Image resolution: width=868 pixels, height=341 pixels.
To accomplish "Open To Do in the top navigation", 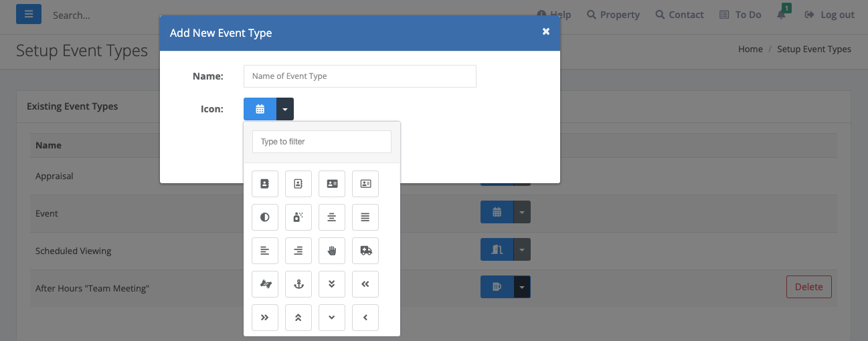I will pyautogui.click(x=740, y=15).
